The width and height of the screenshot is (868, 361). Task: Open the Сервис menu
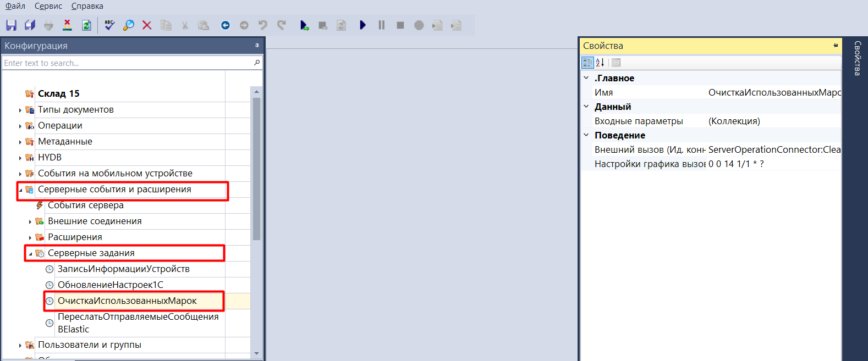click(x=48, y=6)
